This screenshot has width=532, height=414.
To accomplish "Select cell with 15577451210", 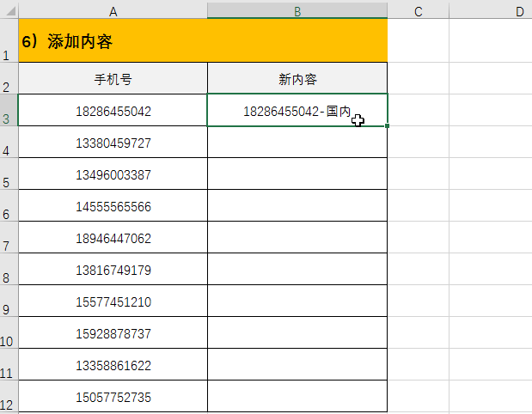I will (x=113, y=301).
